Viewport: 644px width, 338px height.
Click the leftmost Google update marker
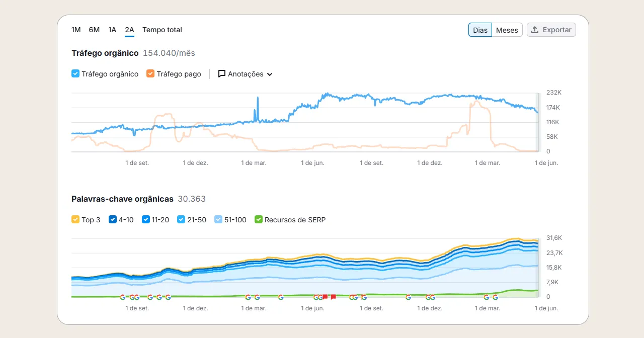[122, 297]
